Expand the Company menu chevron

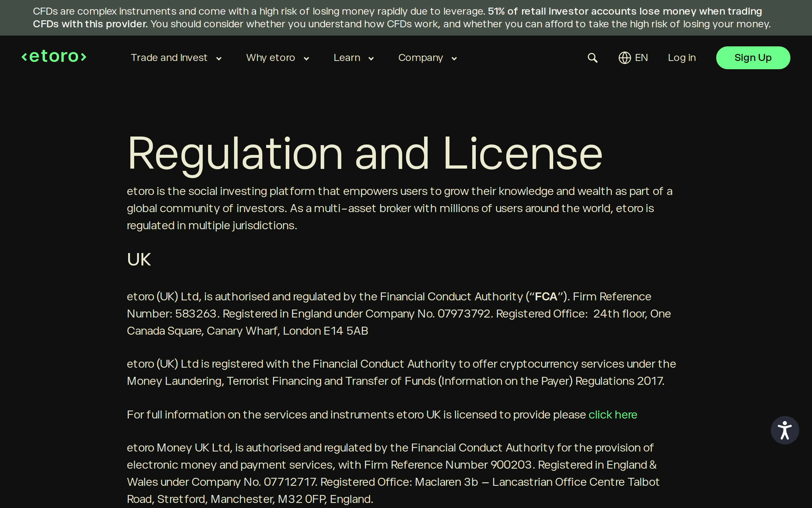click(x=454, y=59)
